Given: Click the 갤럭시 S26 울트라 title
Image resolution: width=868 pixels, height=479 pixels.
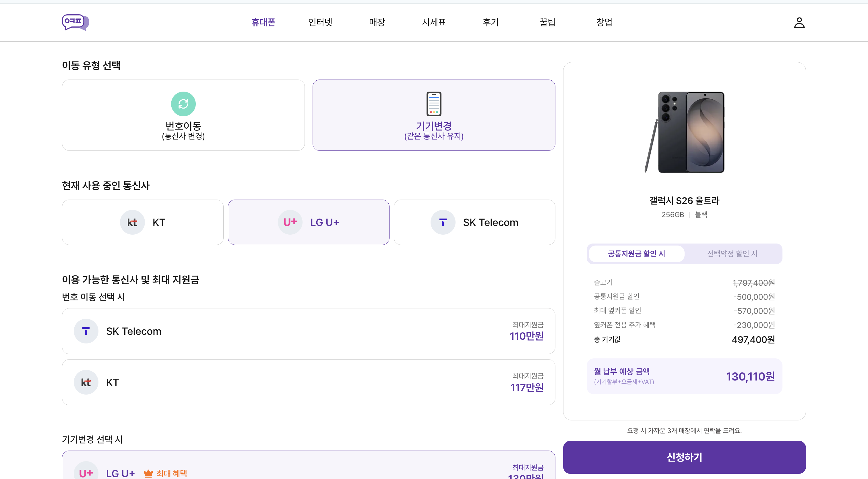Looking at the screenshot, I should (684, 200).
